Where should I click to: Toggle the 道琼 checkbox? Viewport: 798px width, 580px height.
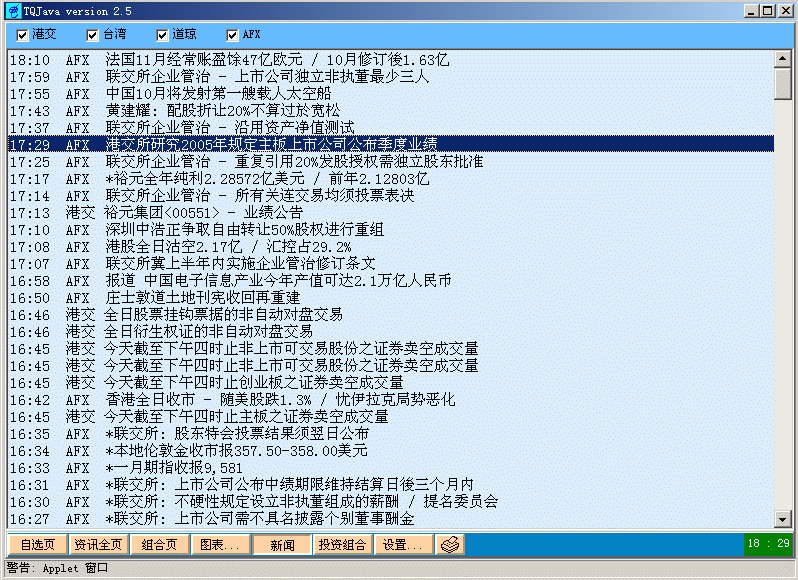click(162, 35)
